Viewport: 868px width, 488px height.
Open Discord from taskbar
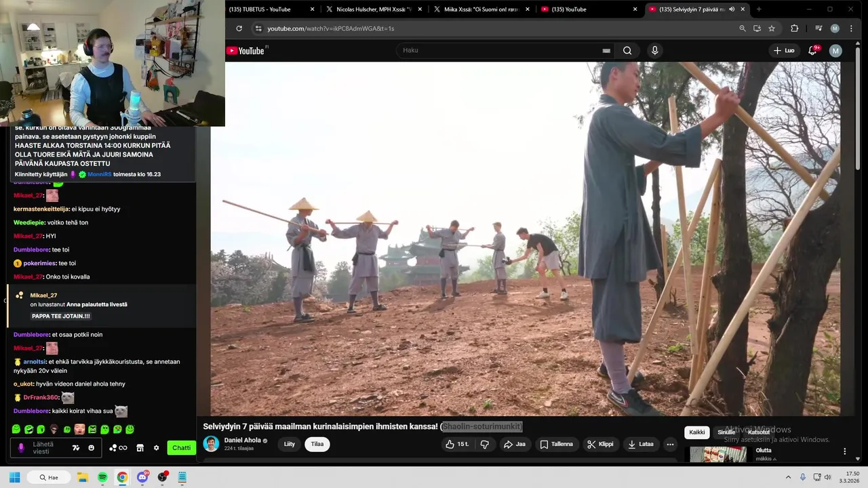click(x=142, y=477)
